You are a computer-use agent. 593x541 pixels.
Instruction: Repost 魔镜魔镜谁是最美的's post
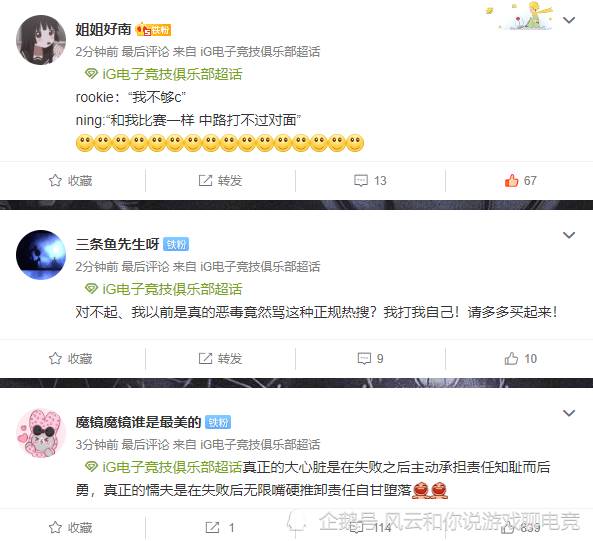click(x=219, y=527)
